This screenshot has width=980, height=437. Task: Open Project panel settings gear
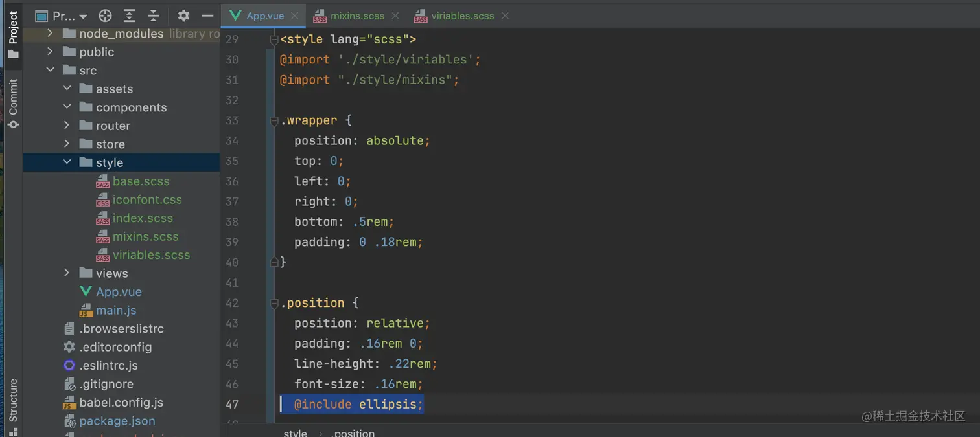tap(183, 16)
